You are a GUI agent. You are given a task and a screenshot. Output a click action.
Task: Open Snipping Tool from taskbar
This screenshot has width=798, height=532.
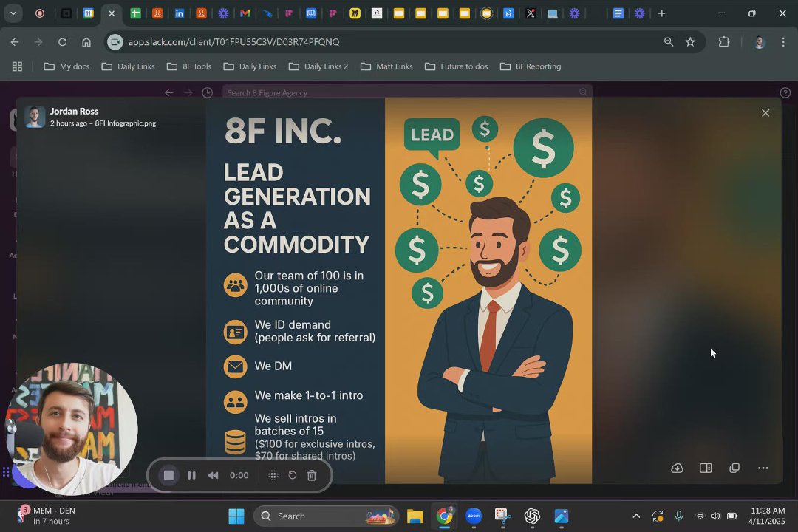coord(503,516)
